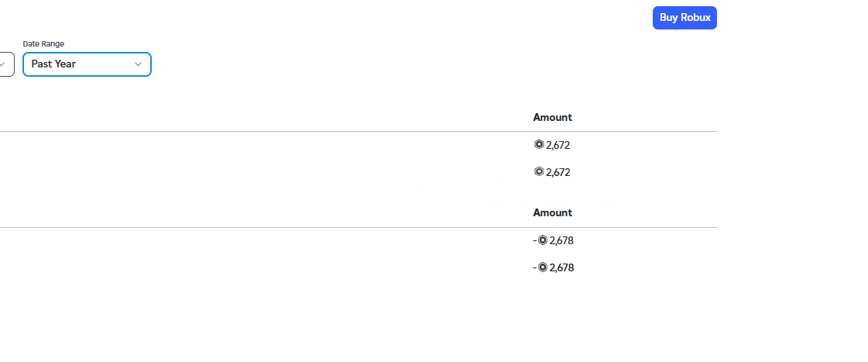Click the Robux icon in the last -2,678 row
Screen dimensions: 868x362
tap(543, 267)
